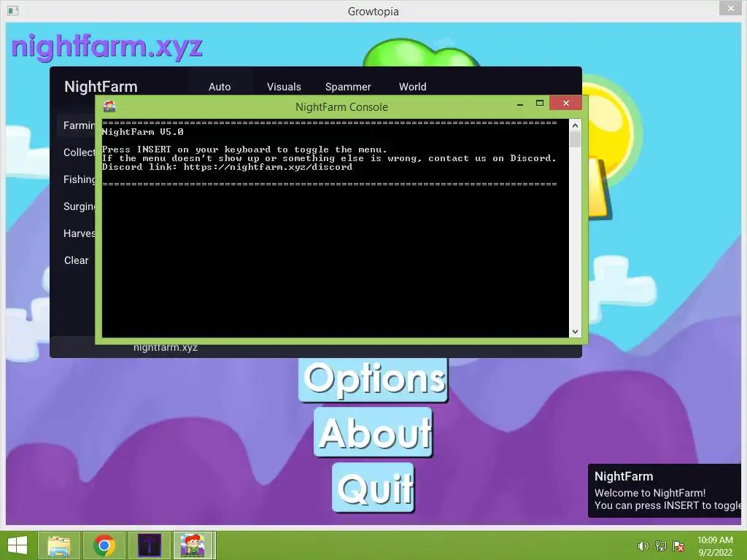Select the World tab
The height and width of the screenshot is (560, 747).
(x=413, y=87)
